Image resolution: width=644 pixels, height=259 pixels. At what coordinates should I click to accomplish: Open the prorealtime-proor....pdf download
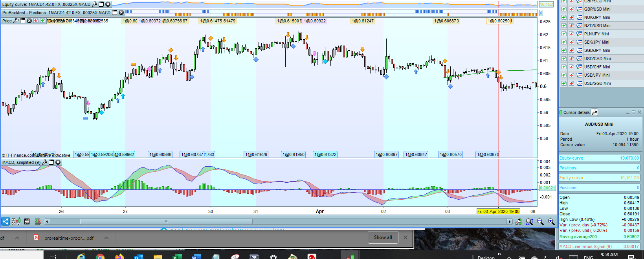(x=64, y=238)
